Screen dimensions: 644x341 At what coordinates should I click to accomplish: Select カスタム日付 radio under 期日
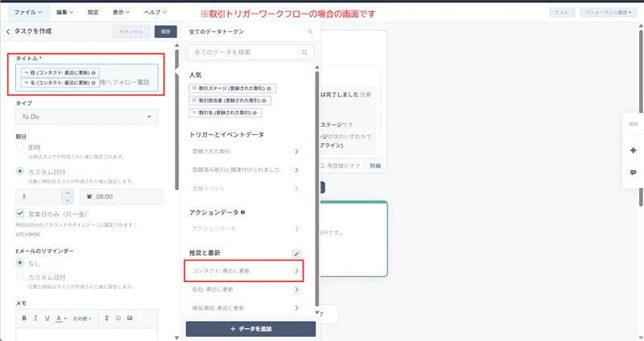click(19, 171)
